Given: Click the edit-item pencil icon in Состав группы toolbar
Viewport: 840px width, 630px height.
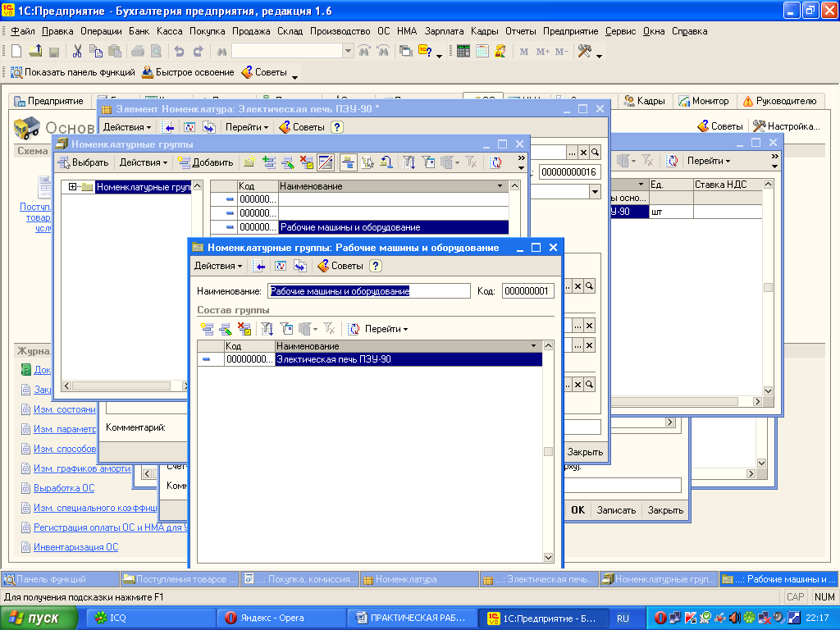Looking at the screenshot, I should pos(226,328).
